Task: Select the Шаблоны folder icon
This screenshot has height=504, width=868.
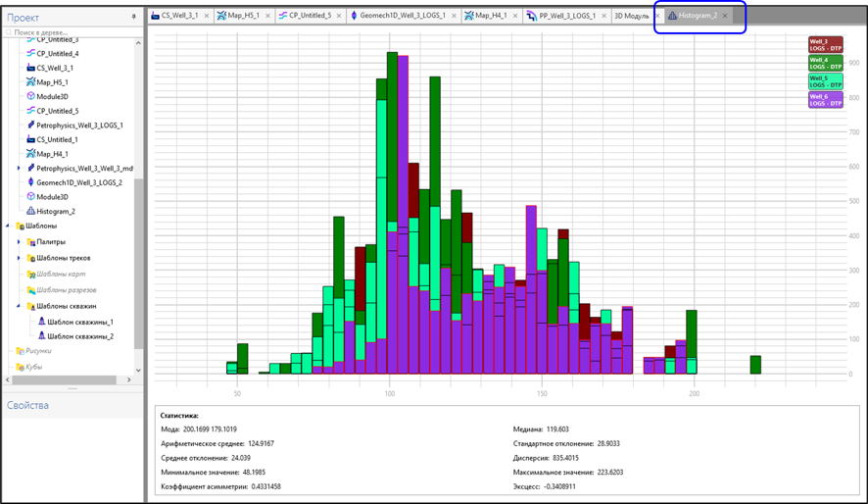Action: [20, 226]
